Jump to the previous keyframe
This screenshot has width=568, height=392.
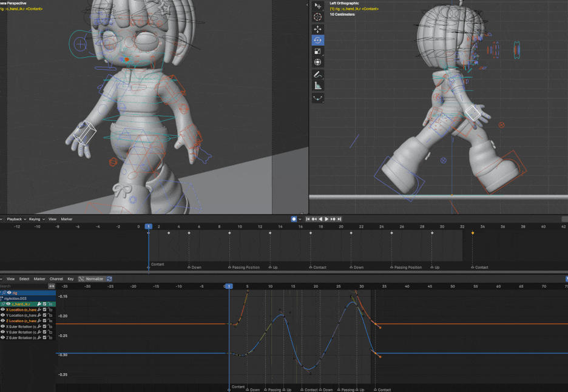pyautogui.click(x=314, y=219)
